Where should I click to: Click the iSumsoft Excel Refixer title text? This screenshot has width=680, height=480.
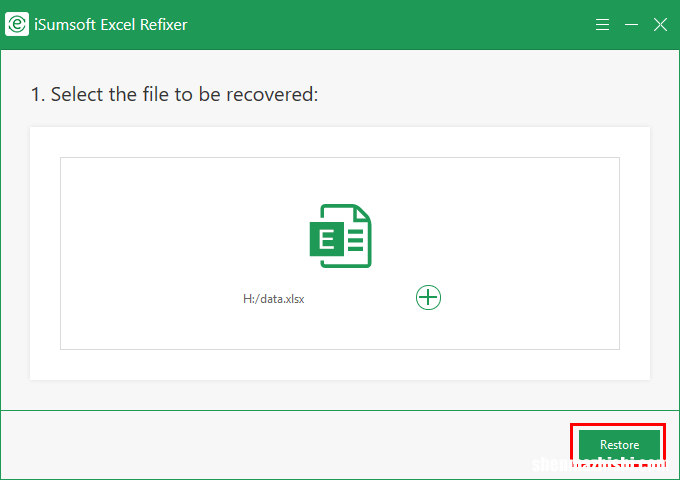(x=111, y=25)
